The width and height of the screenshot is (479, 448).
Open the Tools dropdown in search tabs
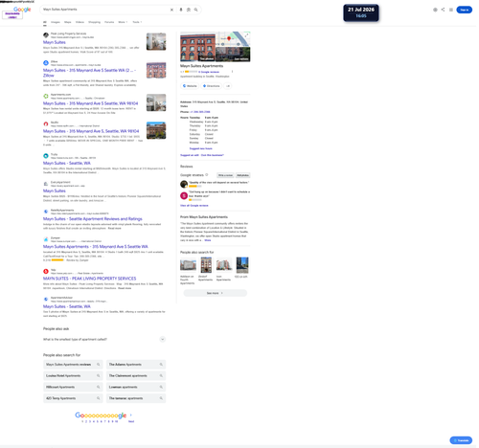(x=138, y=22)
